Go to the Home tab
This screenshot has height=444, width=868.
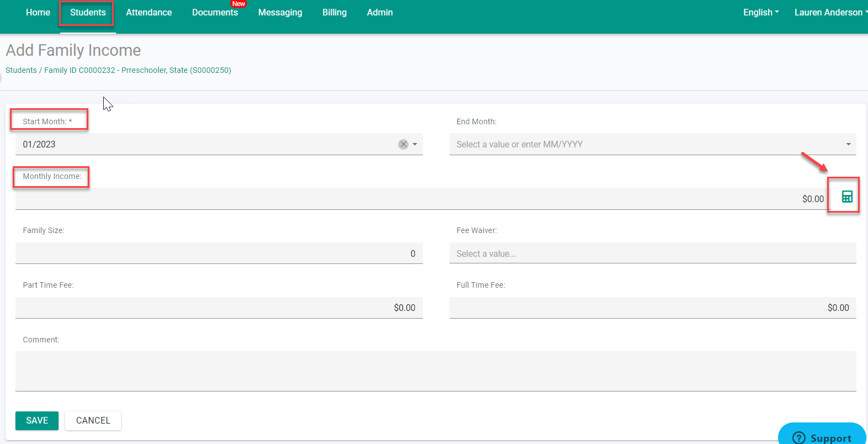(x=38, y=12)
